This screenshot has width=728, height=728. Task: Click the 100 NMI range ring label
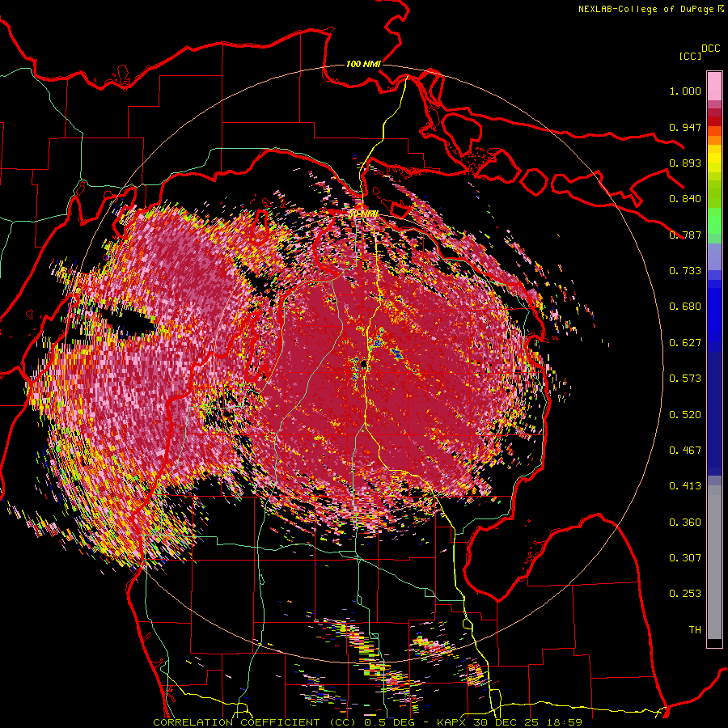(x=363, y=64)
